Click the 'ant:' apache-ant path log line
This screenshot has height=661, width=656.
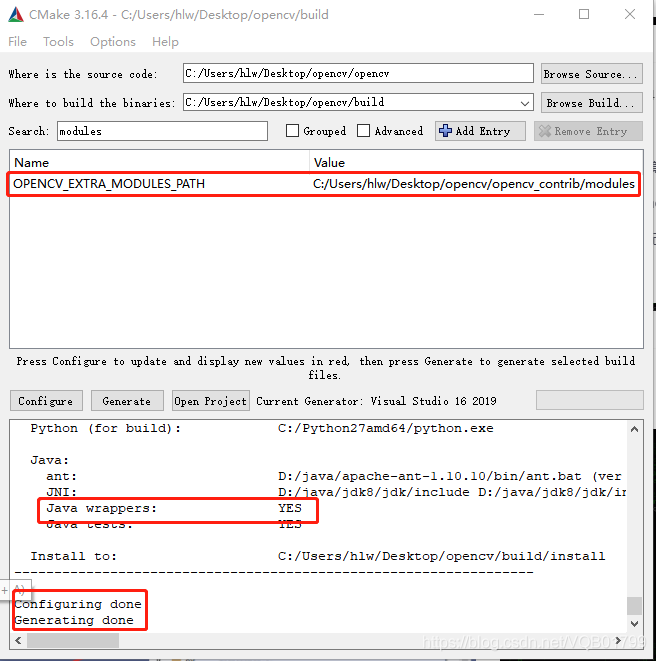(334, 476)
